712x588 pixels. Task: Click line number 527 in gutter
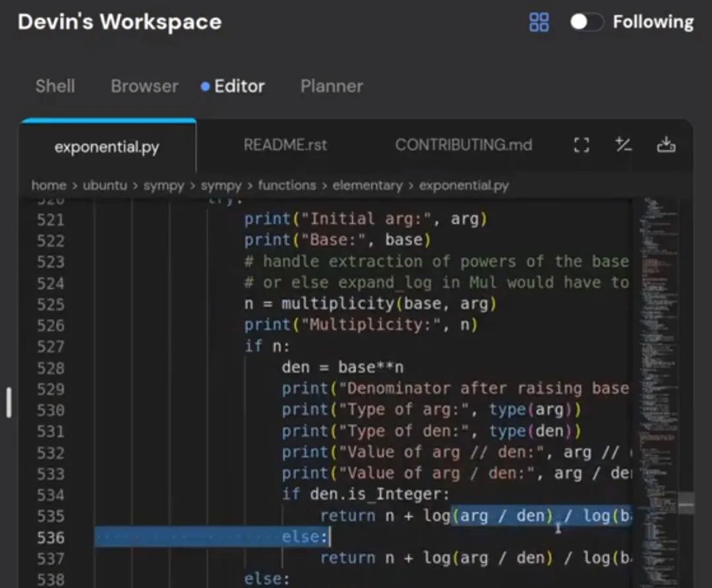tap(50, 347)
